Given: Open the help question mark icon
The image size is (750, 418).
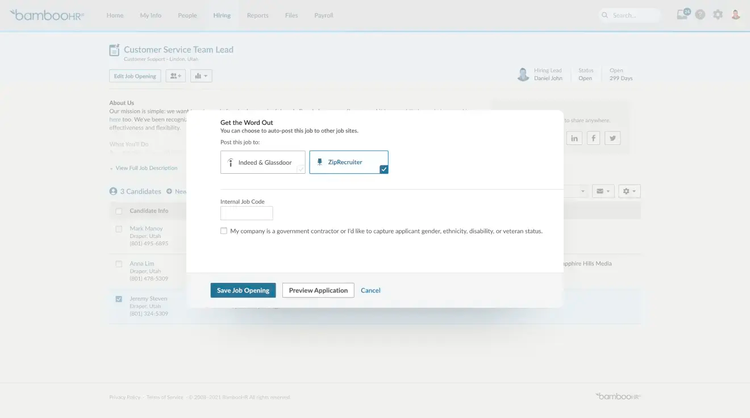Looking at the screenshot, I should pyautogui.click(x=700, y=15).
